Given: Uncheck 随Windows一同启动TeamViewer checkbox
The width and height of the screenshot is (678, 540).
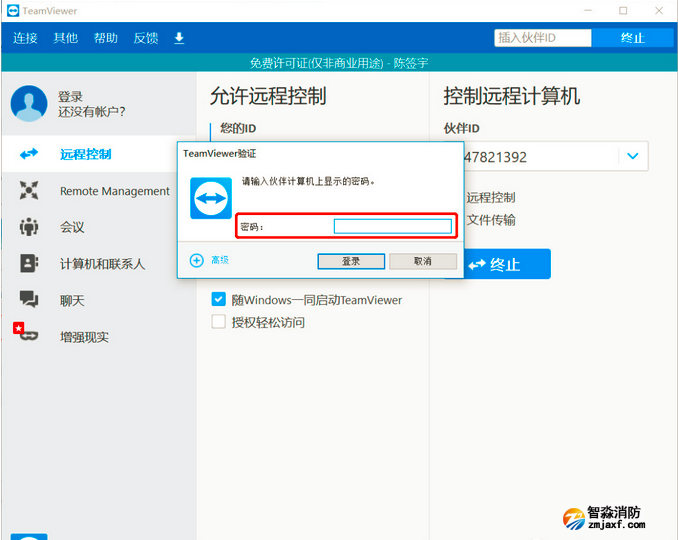Looking at the screenshot, I should tap(218, 299).
